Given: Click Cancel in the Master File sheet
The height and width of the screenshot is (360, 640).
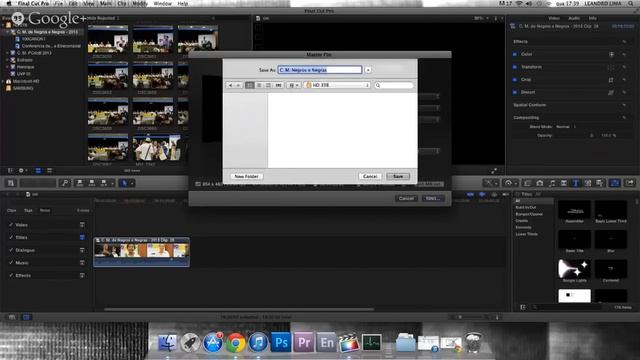Looking at the screenshot, I should [x=406, y=198].
